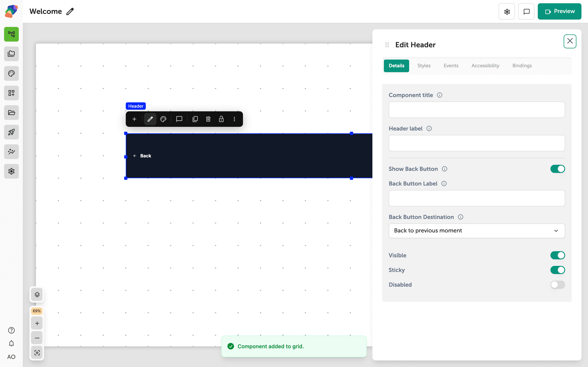Toggle the Show Back Button switch
588x367 pixels.
tap(558, 169)
